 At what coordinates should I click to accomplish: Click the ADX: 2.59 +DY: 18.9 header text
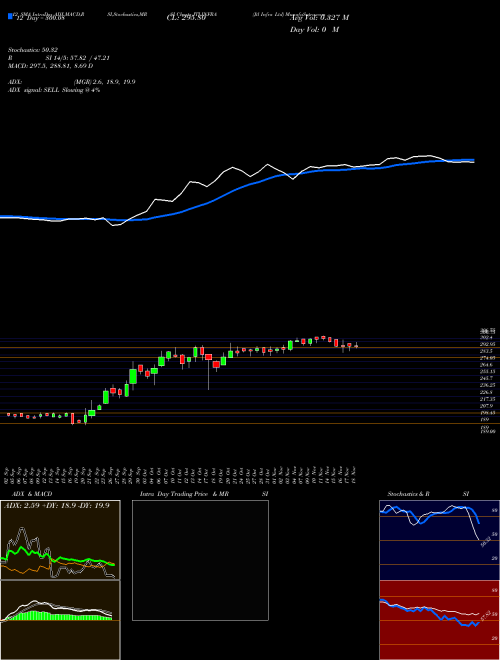56,505
